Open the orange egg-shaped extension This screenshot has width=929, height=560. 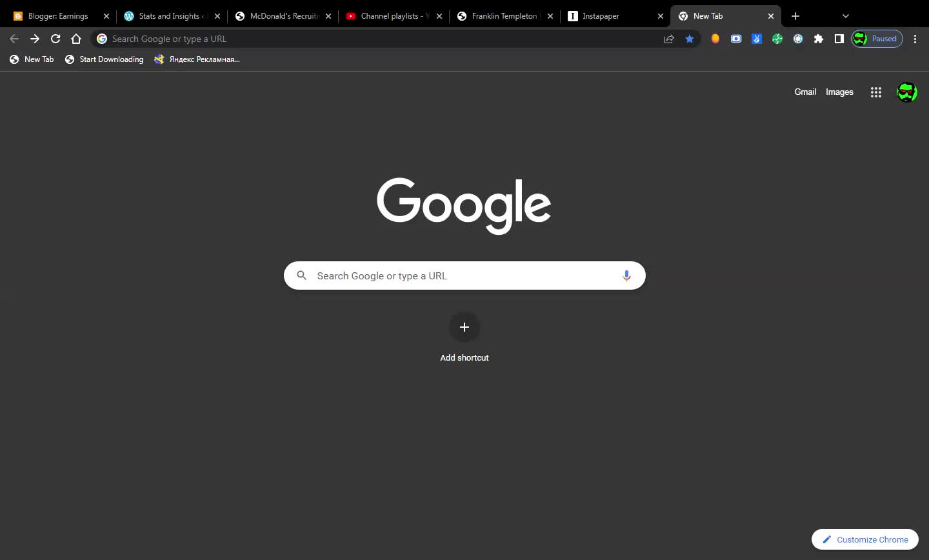715,39
